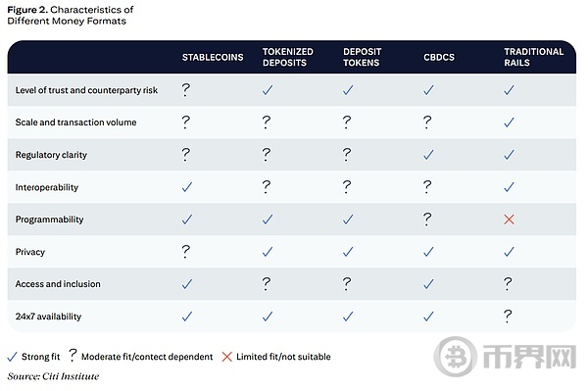Click the Regulatory clarity row label
The image size is (588, 391).
[51, 155]
